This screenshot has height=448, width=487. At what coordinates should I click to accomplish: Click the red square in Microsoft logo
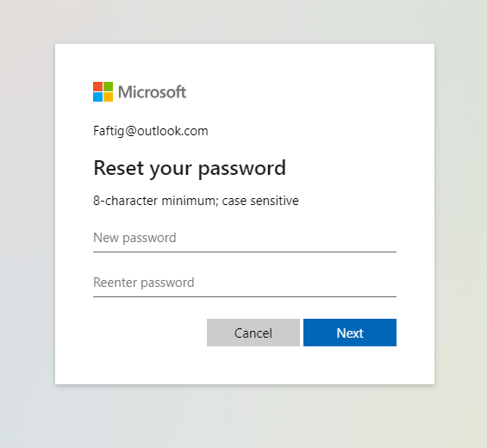[x=98, y=87]
